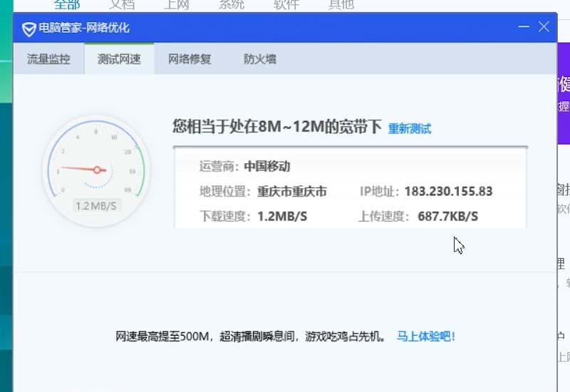The width and height of the screenshot is (570, 392).
Task: Select the 文档 category in background window
Action: [x=122, y=4]
